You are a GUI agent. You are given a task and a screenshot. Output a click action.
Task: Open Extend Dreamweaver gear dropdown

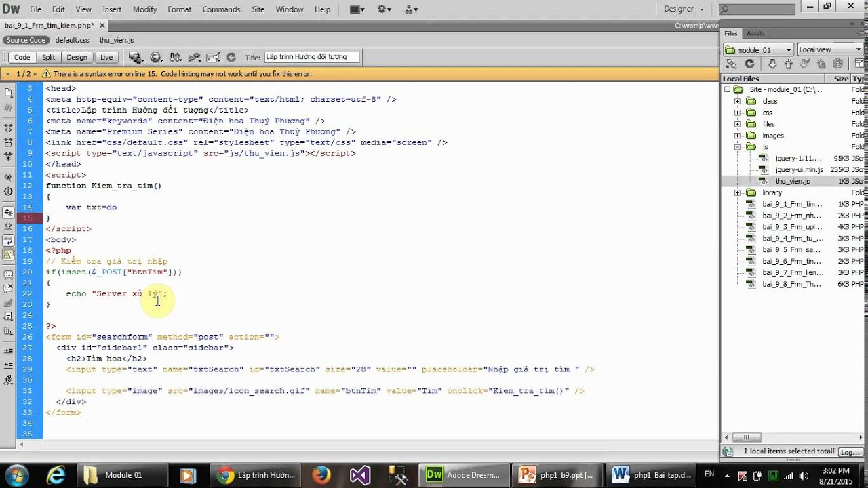(384, 9)
